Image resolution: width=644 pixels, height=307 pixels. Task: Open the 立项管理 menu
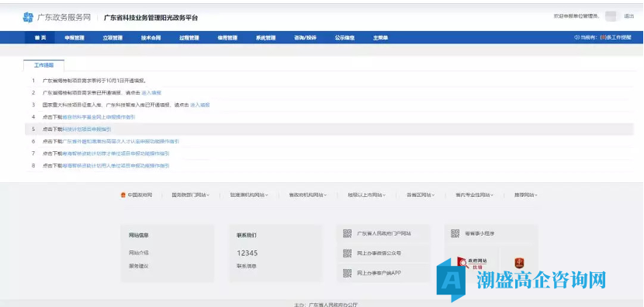tap(113, 38)
